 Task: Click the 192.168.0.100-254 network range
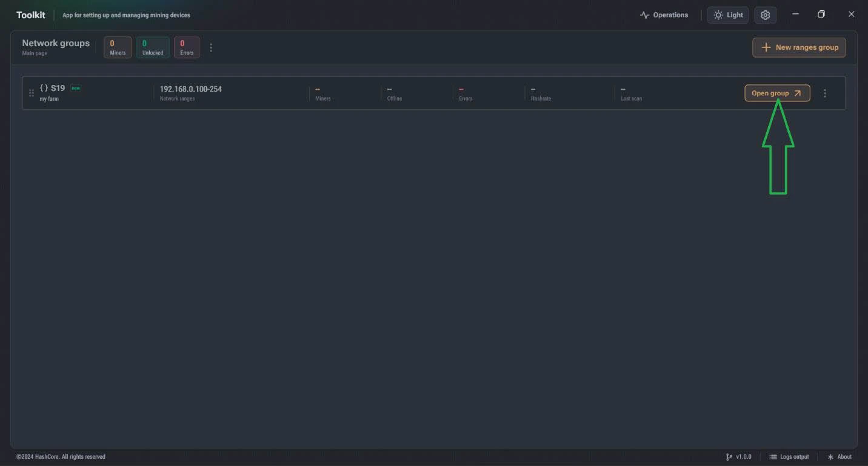[x=190, y=89]
